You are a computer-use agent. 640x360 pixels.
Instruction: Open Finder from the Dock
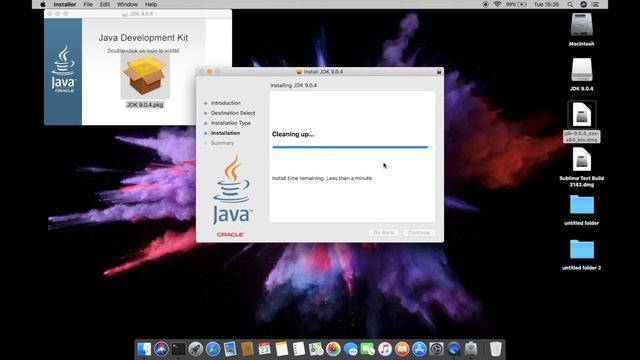tap(144, 349)
